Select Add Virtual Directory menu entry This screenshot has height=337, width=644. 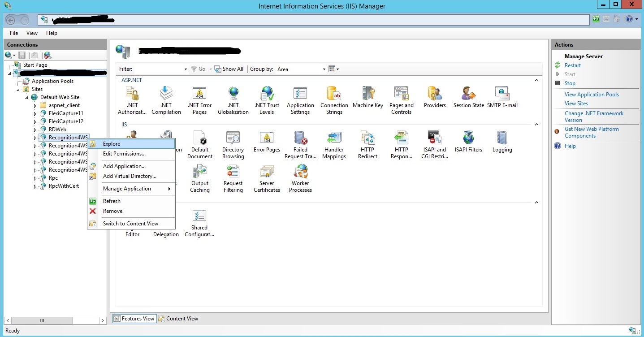pyautogui.click(x=131, y=176)
